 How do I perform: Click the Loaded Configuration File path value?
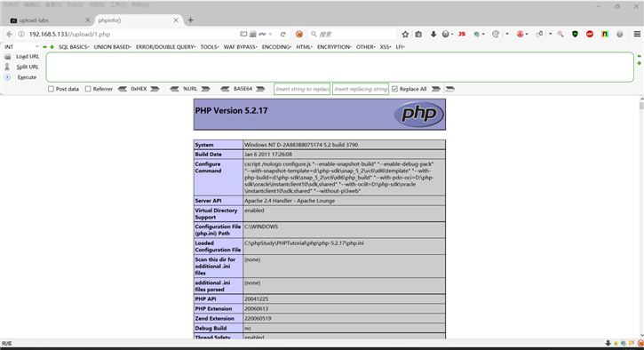pos(304,243)
